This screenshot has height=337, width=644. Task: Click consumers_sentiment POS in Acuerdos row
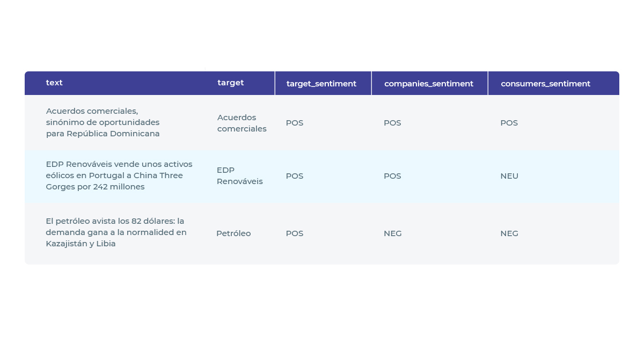pyautogui.click(x=509, y=123)
